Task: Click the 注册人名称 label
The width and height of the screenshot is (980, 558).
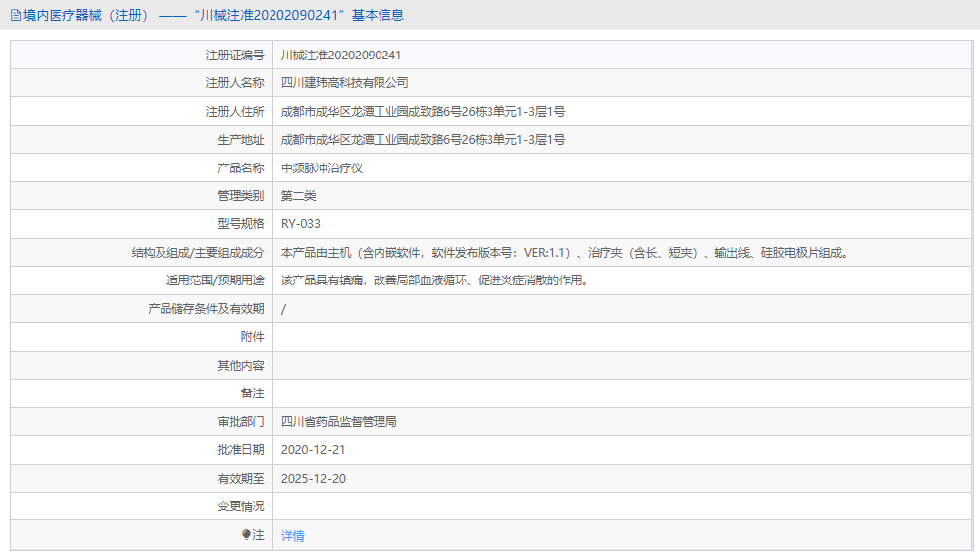Action: point(235,82)
